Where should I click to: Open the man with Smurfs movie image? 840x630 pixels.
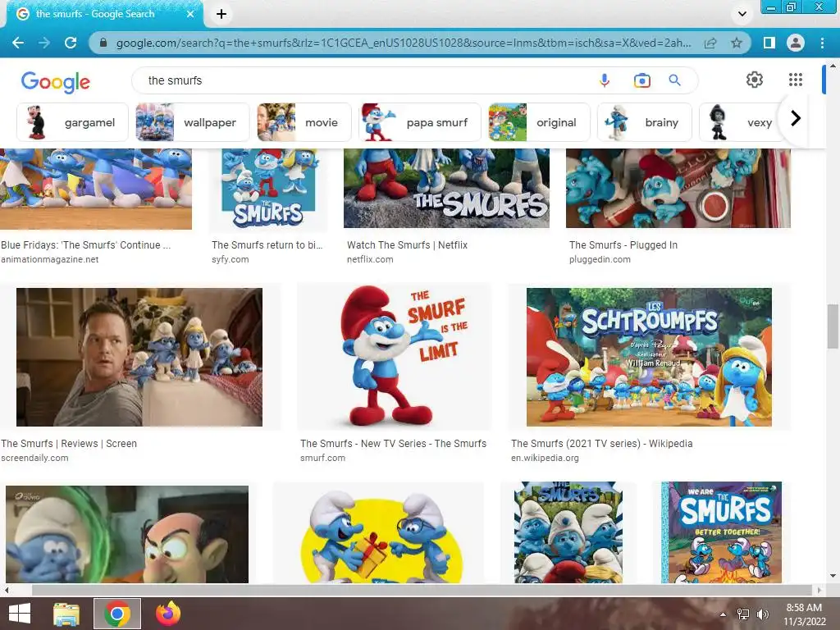139,358
